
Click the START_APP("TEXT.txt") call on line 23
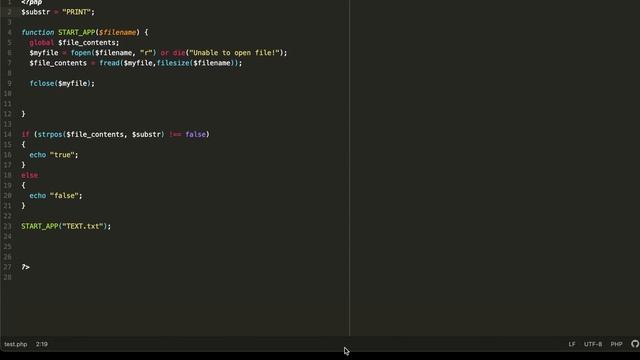click(66, 226)
